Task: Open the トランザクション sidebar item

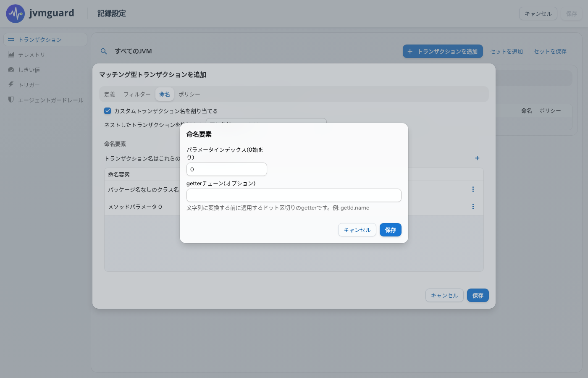Action: 45,39
